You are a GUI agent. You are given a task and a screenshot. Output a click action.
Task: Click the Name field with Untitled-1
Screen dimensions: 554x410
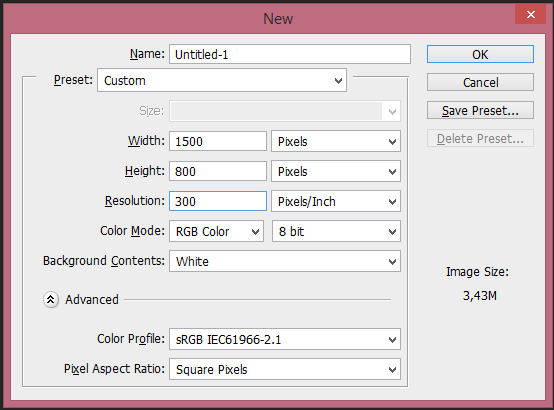[290, 54]
